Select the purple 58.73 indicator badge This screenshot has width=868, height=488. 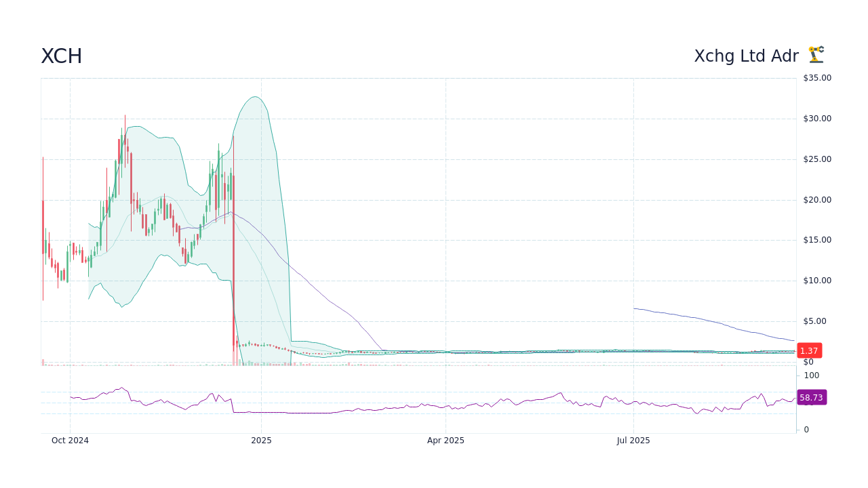point(812,397)
